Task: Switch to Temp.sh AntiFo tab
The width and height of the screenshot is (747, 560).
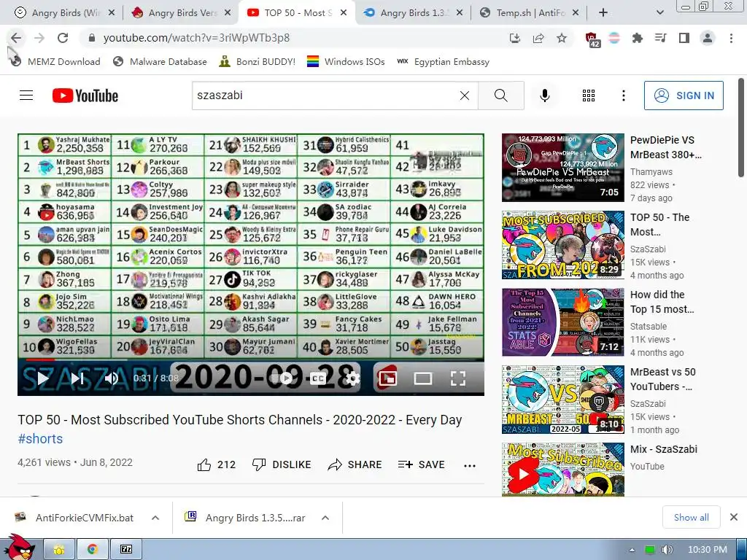Action: tap(529, 13)
